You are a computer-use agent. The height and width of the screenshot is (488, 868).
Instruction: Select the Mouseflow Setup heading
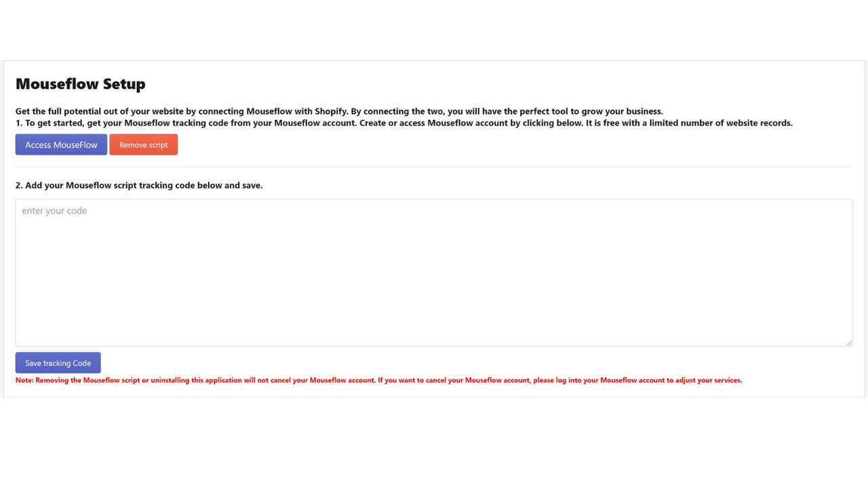[x=81, y=84]
